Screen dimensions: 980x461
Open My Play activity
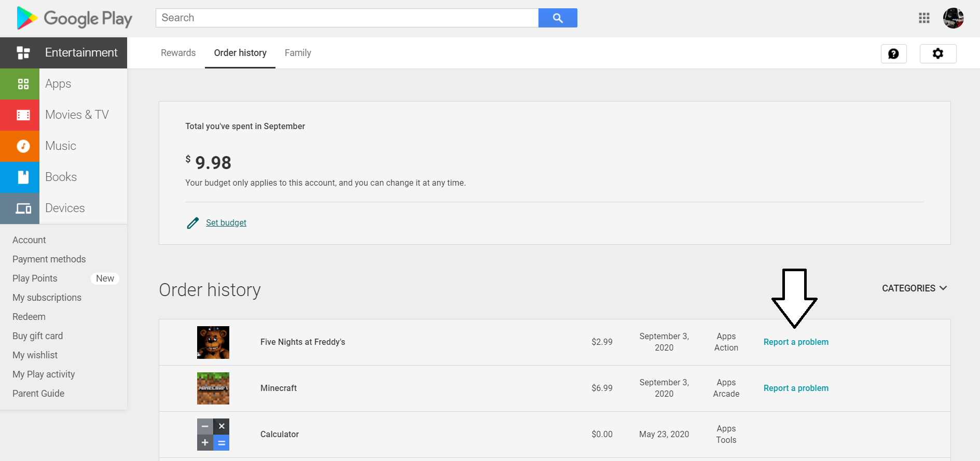44,374
